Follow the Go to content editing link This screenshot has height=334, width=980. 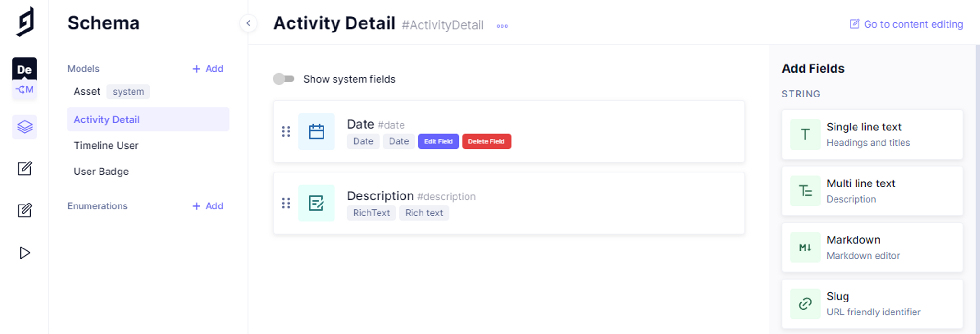click(x=906, y=24)
